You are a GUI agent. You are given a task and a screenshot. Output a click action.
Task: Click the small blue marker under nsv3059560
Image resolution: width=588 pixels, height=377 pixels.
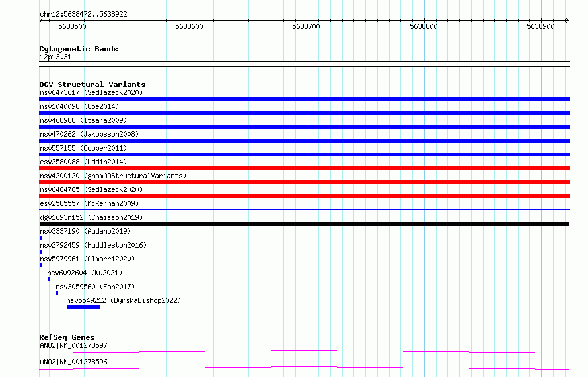click(57, 293)
